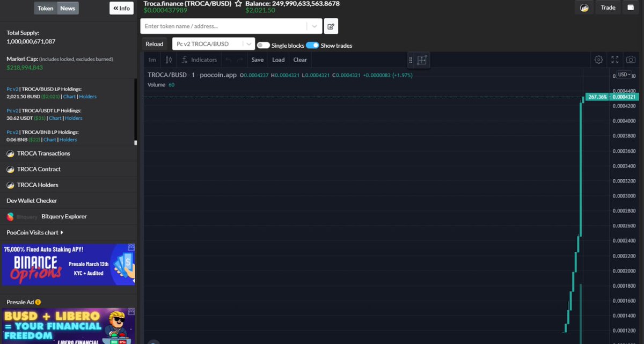
Task: Take a chart snapshot with camera icon
Action: point(632,60)
